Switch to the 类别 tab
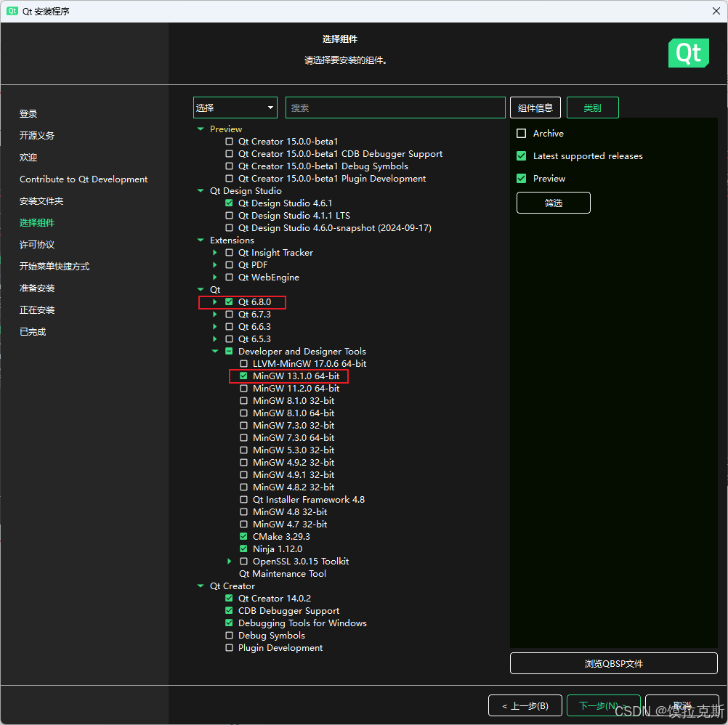Image resolution: width=728 pixels, height=725 pixels. [x=592, y=108]
